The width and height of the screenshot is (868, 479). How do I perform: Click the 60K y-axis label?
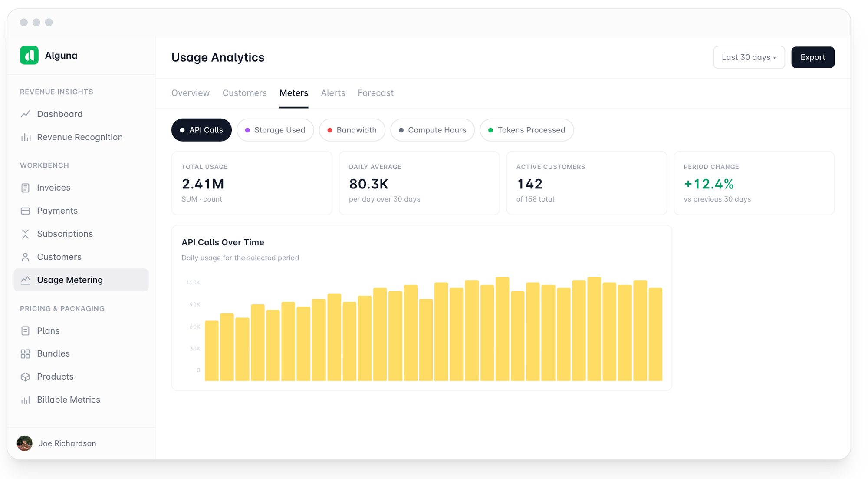[x=195, y=327]
